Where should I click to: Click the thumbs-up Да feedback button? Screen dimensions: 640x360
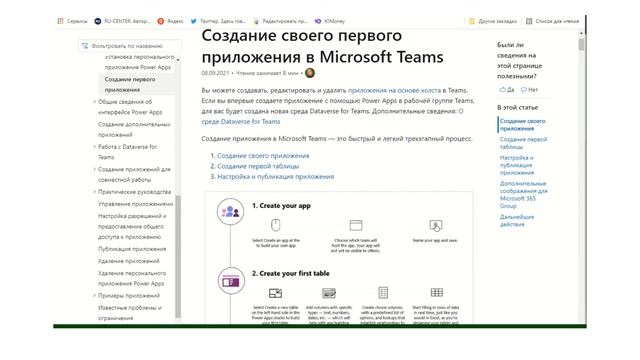point(507,89)
